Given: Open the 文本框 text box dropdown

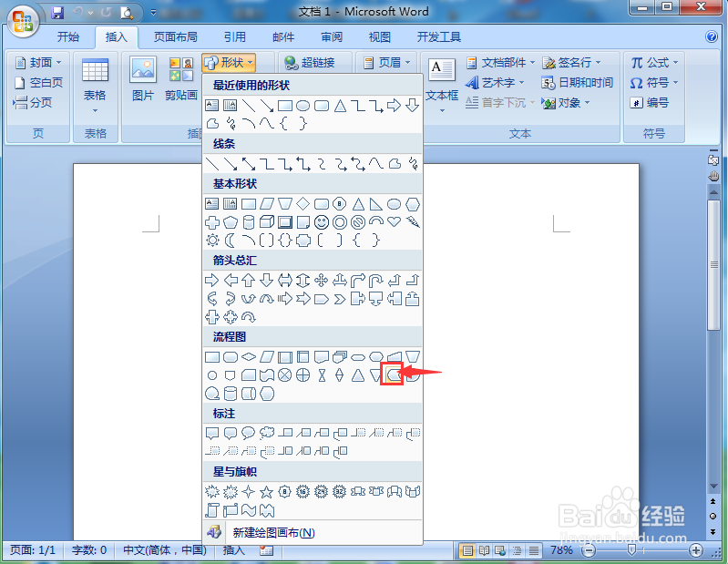Looking at the screenshot, I should [442, 85].
